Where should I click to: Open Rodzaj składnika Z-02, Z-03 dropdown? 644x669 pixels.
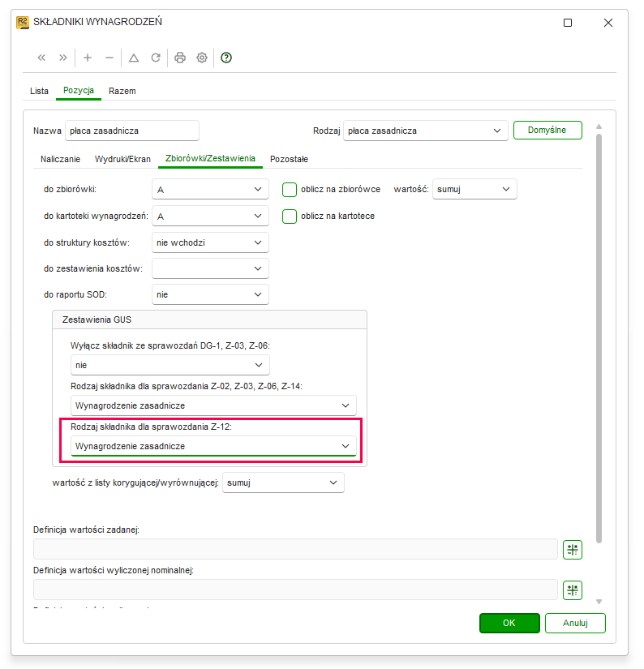point(213,405)
